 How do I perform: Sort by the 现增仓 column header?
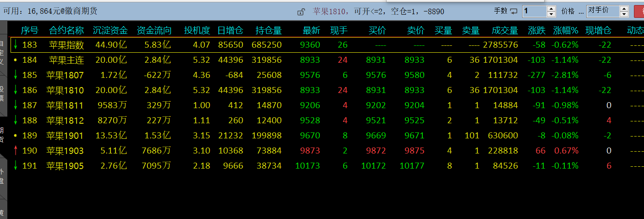[598, 31]
